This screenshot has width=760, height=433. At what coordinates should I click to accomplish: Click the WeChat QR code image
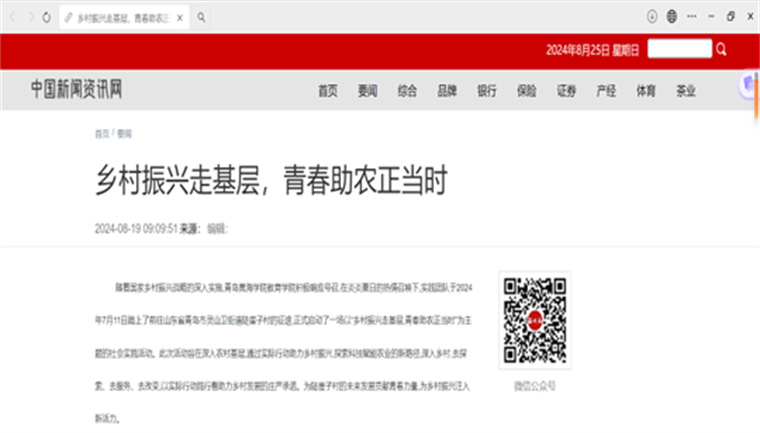[x=537, y=321]
